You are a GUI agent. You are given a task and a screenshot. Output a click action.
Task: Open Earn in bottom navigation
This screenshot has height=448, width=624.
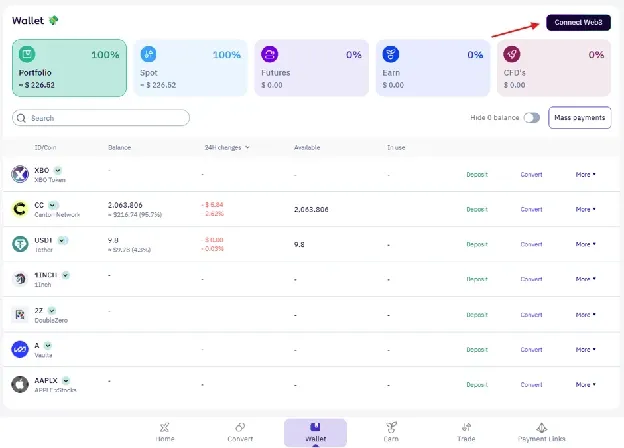391,432
